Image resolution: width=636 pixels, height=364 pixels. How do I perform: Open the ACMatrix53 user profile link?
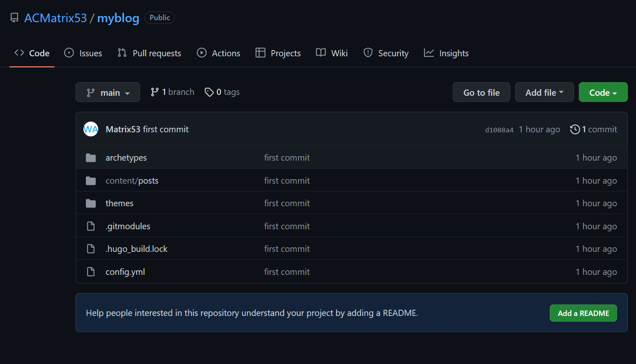coord(55,18)
